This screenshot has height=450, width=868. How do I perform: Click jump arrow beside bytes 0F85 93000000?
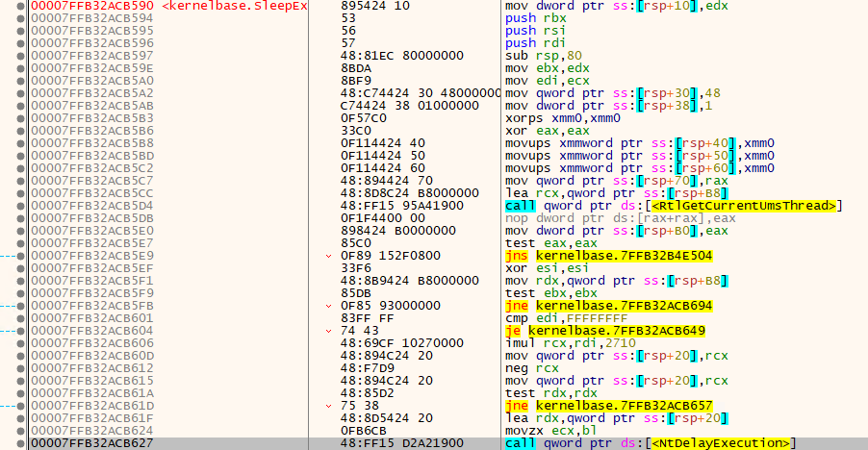tap(328, 306)
